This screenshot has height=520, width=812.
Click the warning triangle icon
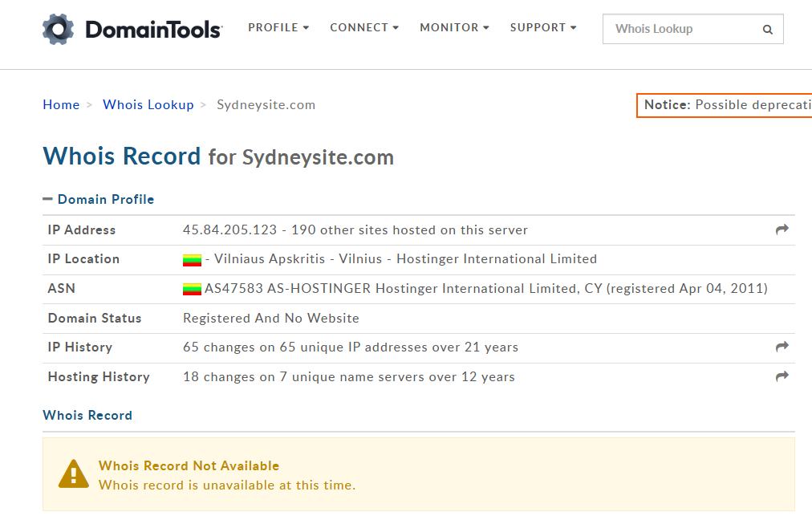tap(74, 474)
